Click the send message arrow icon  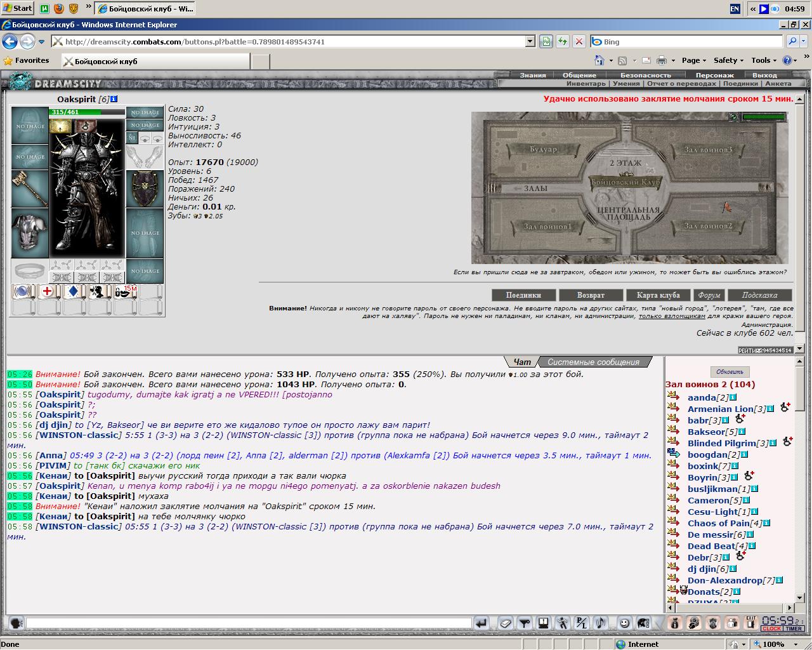pyautogui.click(x=481, y=623)
